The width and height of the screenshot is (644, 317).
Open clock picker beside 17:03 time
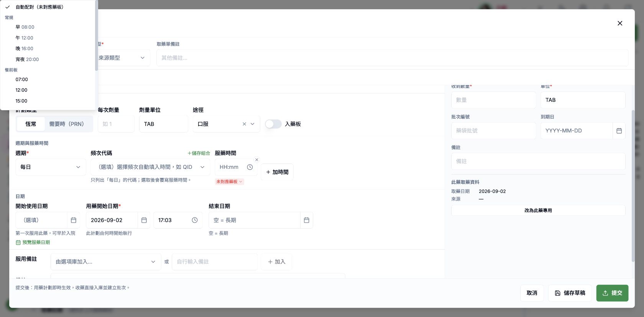(195, 220)
